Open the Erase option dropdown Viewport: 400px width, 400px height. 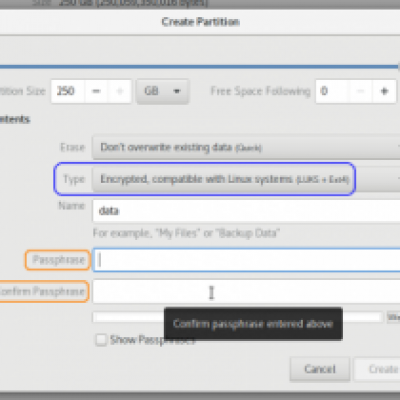[246, 147]
